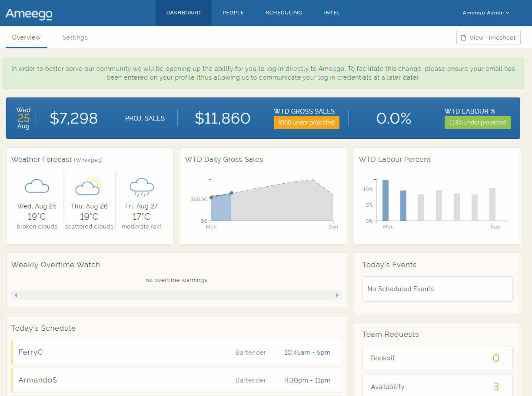Image resolution: width=532 pixels, height=396 pixels.
Task: Select FerryC's Bartender shift entry
Action: pyautogui.click(x=176, y=352)
